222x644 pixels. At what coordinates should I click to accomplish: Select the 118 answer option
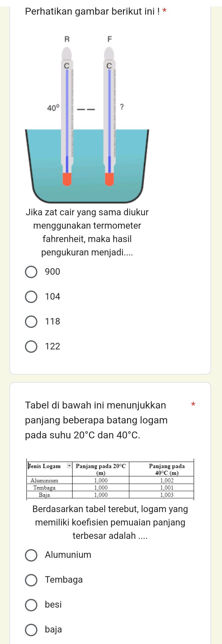tap(31, 321)
